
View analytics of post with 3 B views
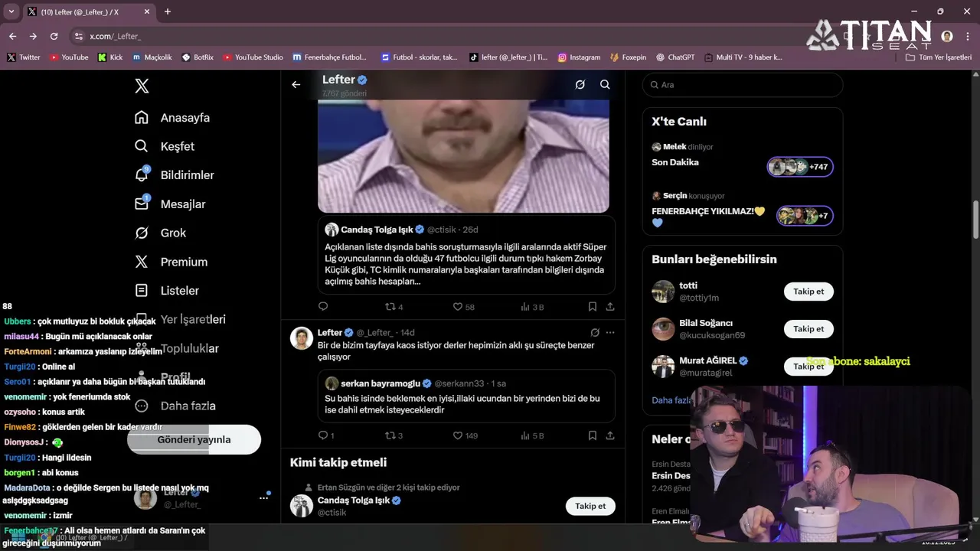pos(532,306)
